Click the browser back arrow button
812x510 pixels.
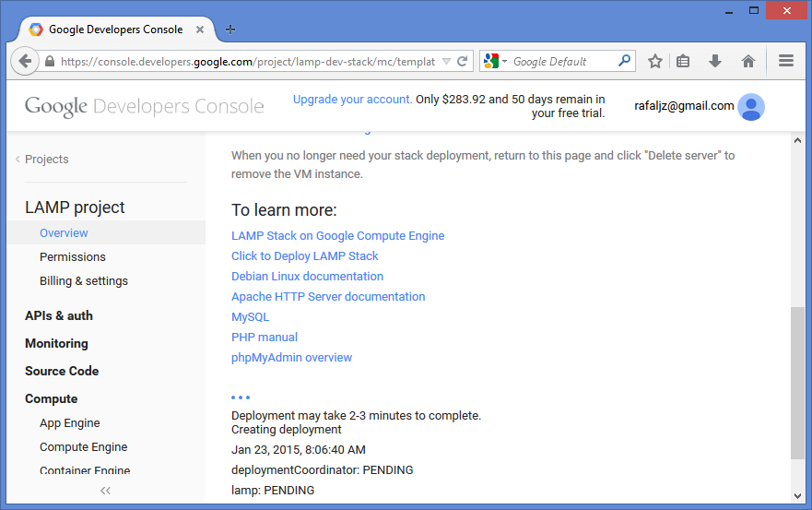click(24, 61)
